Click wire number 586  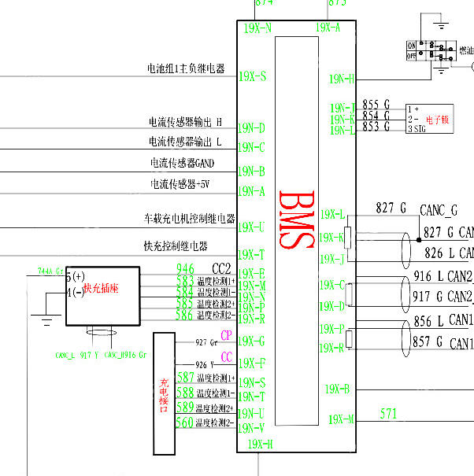coord(184,315)
